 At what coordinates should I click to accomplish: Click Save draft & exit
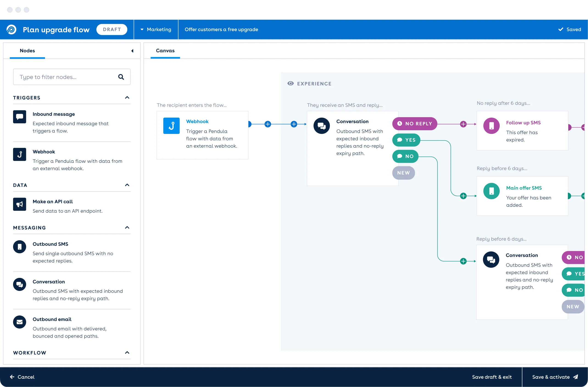tap(492, 377)
